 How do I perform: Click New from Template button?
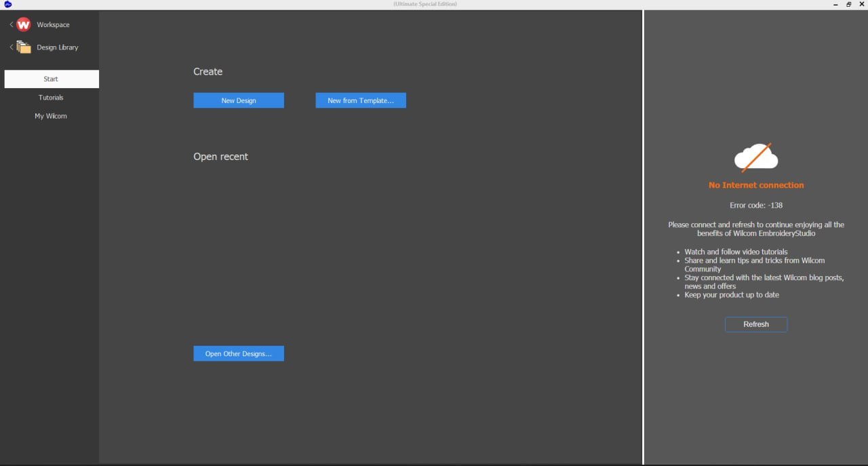click(x=361, y=100)
